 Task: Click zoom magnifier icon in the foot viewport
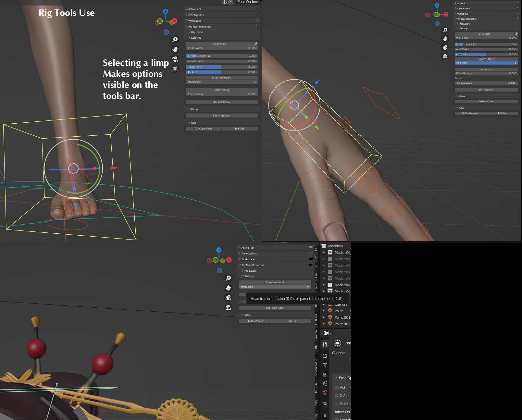click(x=175, y=40)
